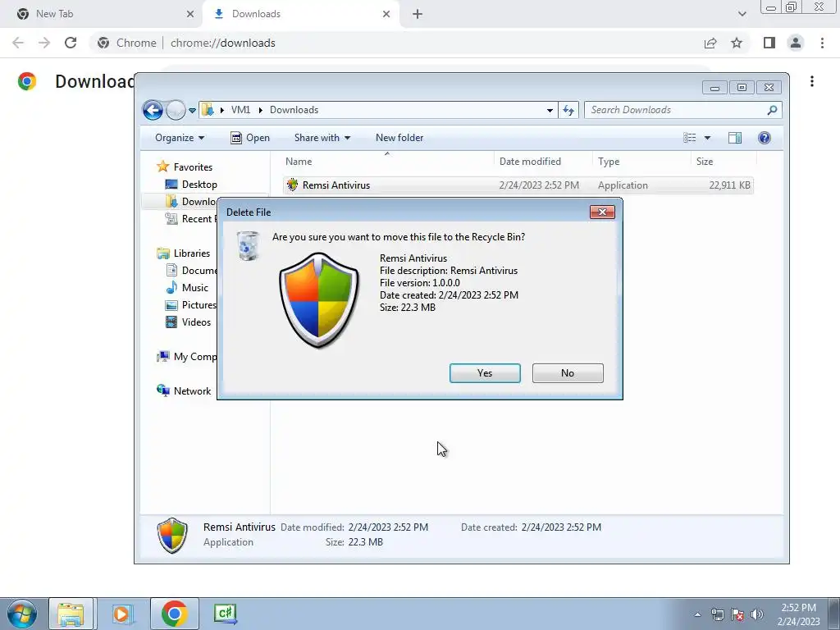Select the Remsi Antivirus file row

[x=518, y=185]
